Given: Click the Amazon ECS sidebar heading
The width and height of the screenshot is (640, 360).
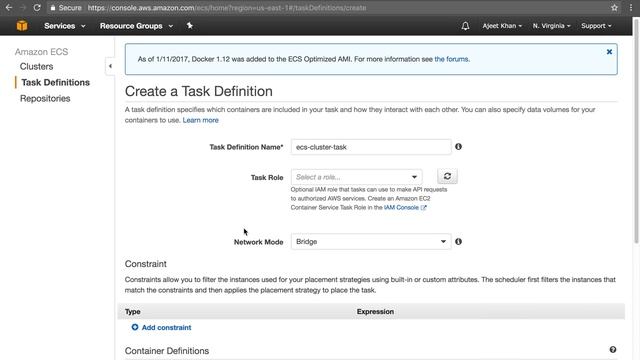Looking at the screenshot, I should coord(41,52).
